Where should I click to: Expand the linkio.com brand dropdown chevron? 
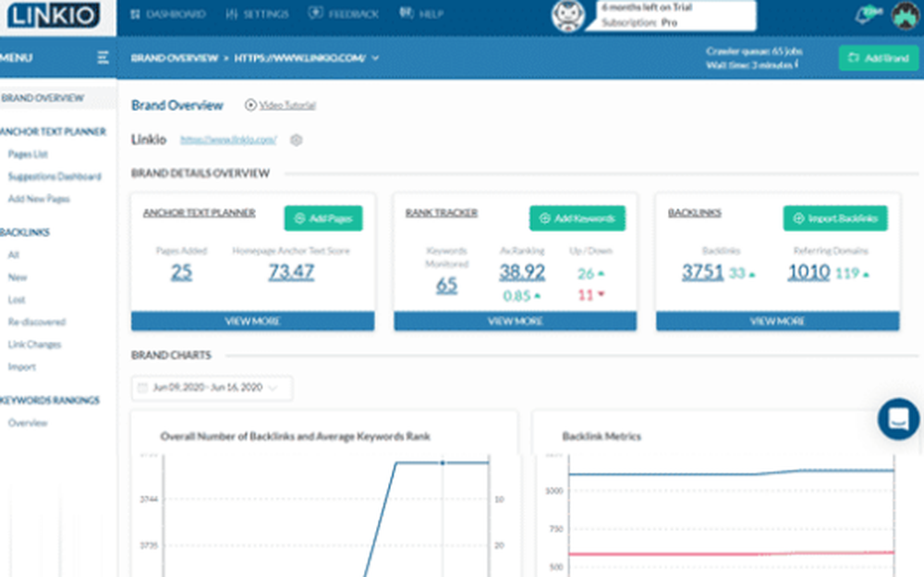(x=375, y=58)
